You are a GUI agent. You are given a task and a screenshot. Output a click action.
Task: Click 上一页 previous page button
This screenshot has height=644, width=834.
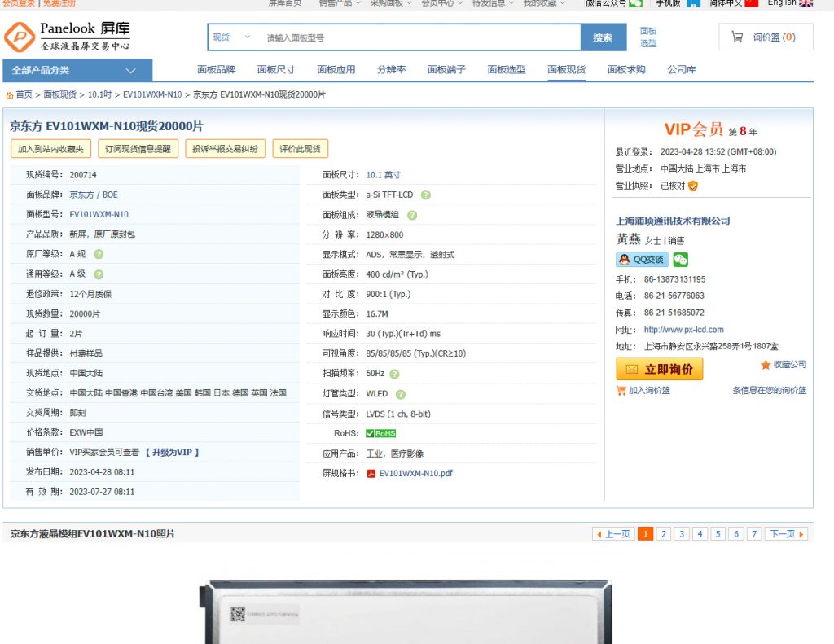(613, 534)
